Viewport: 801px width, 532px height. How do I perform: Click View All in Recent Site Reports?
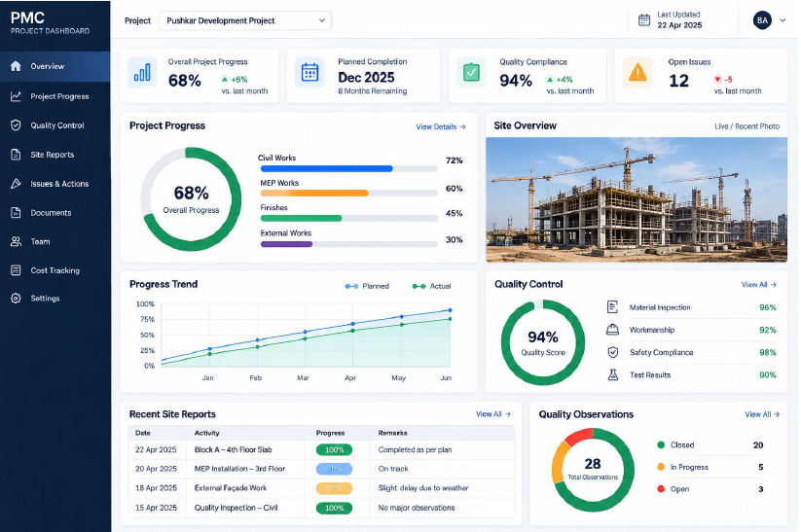click(x=493, y=414)
